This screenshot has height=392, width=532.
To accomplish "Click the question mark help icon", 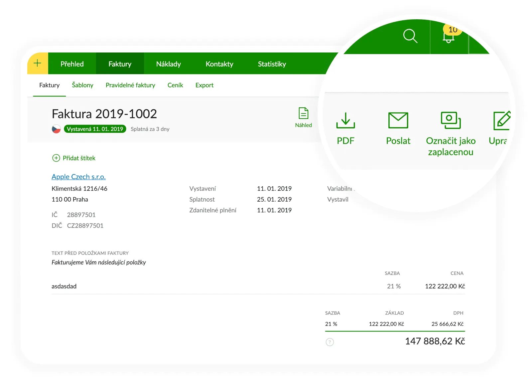I will pyautogui.click(x=330, y=342).
